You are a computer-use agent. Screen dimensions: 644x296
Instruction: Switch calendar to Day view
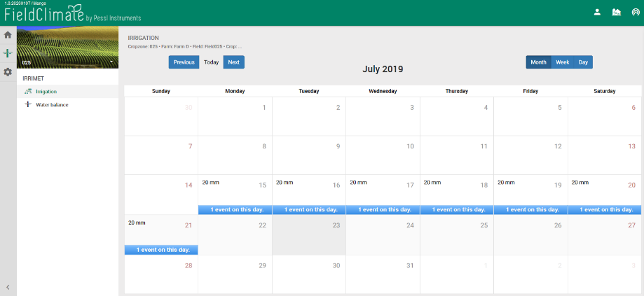583,62
